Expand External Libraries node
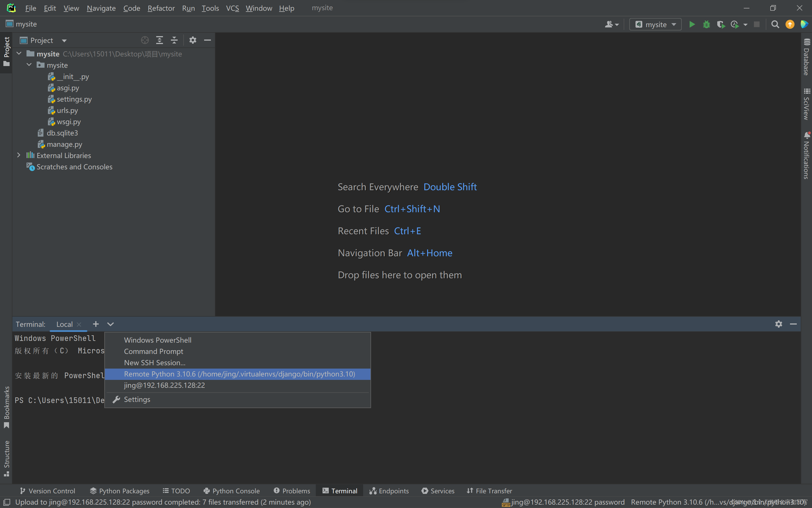 (x=19, y=155)
